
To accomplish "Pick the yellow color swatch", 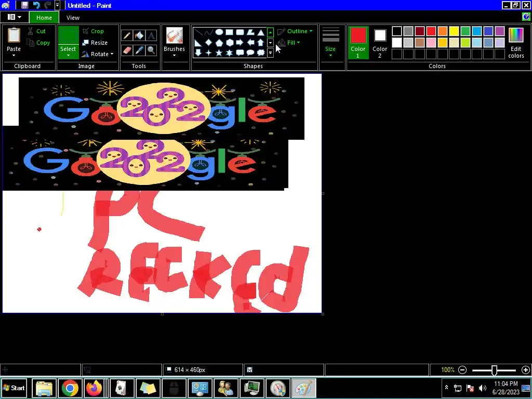I will click(454, 31).
